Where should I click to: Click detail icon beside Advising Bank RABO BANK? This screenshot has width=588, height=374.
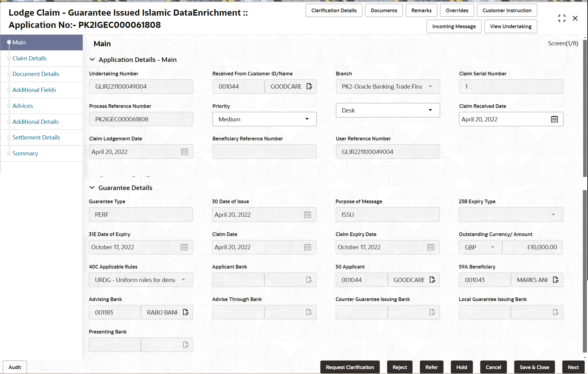(x=186, y=312)
